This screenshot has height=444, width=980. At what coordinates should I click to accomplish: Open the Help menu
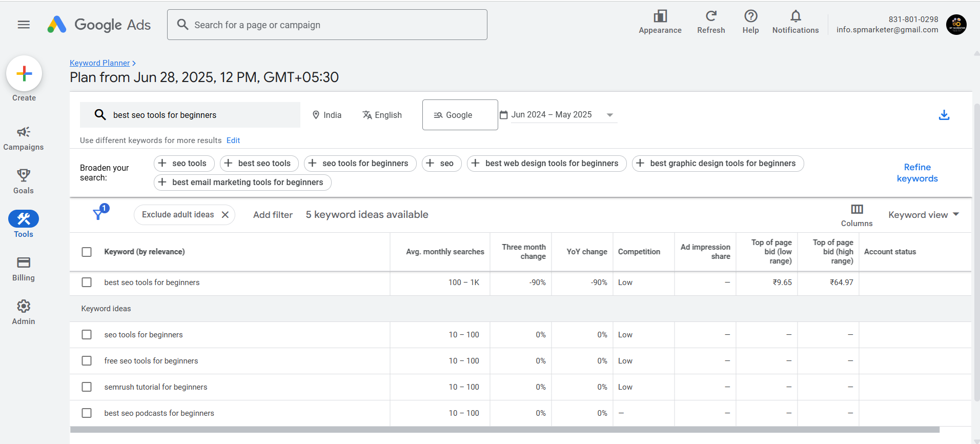(750, 22)
